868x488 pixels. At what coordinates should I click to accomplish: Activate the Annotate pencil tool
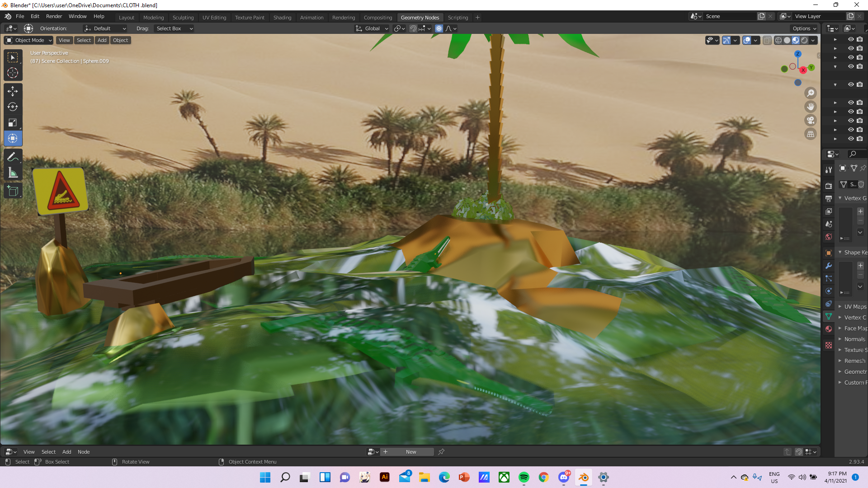point(13,157)
